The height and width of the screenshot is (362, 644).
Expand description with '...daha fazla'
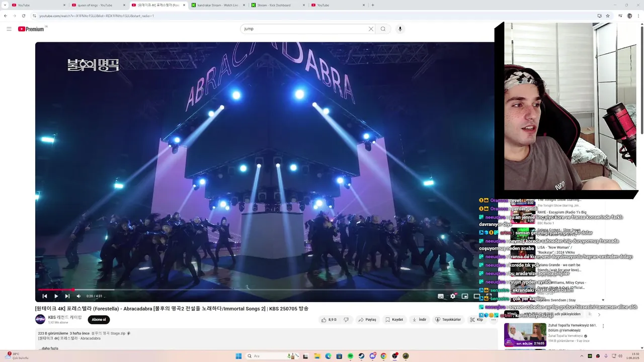click(x=48, y=348)
